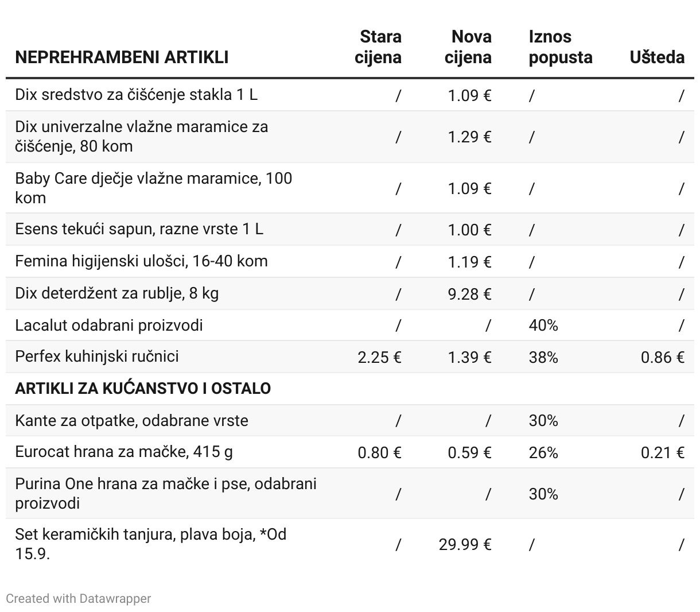Click the 9.28 € price for Dix deterdžent
The image size is (700, 612).
[469, 294]
